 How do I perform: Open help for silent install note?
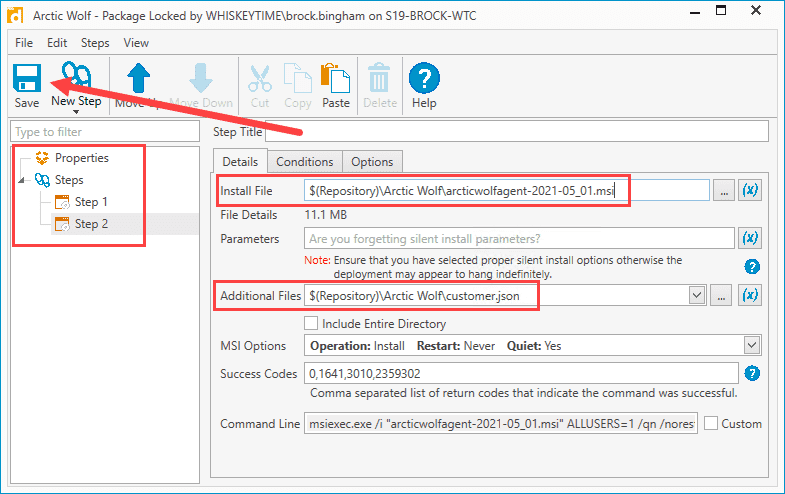751,267
